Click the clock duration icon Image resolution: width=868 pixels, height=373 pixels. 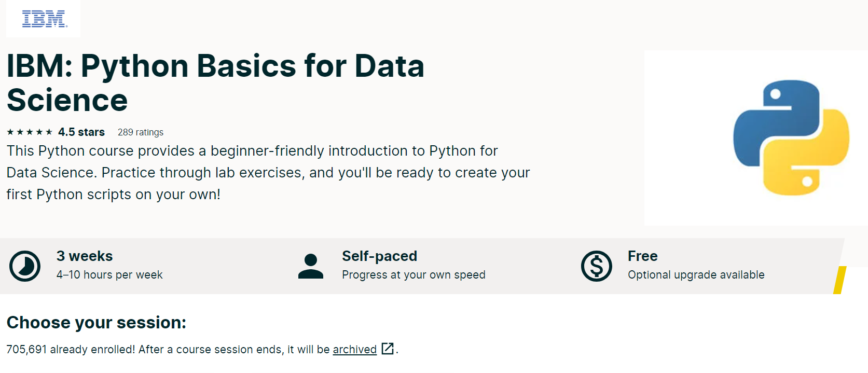(25, 266)
